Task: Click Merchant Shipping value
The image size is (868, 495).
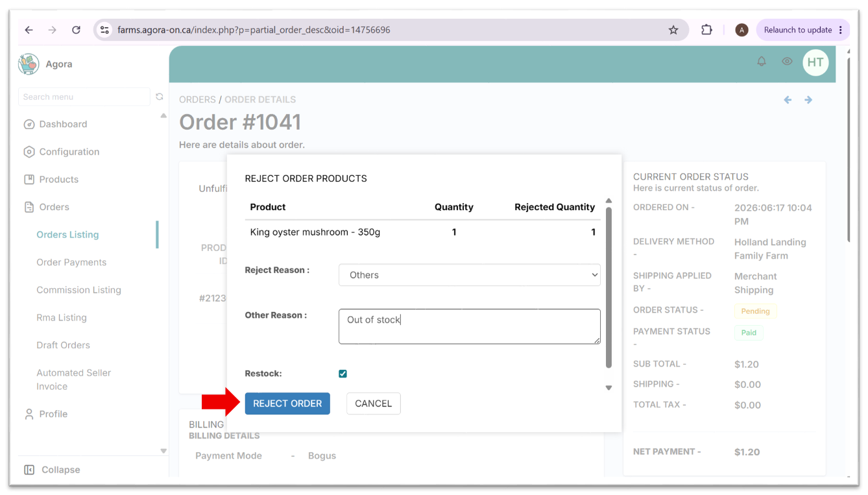Action: 755,283
